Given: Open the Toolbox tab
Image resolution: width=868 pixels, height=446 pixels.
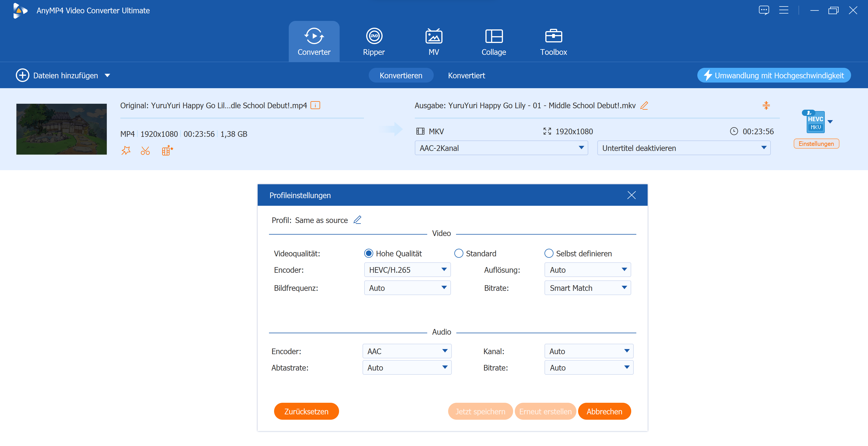Looking at the screenshot, I should (553, 42).
